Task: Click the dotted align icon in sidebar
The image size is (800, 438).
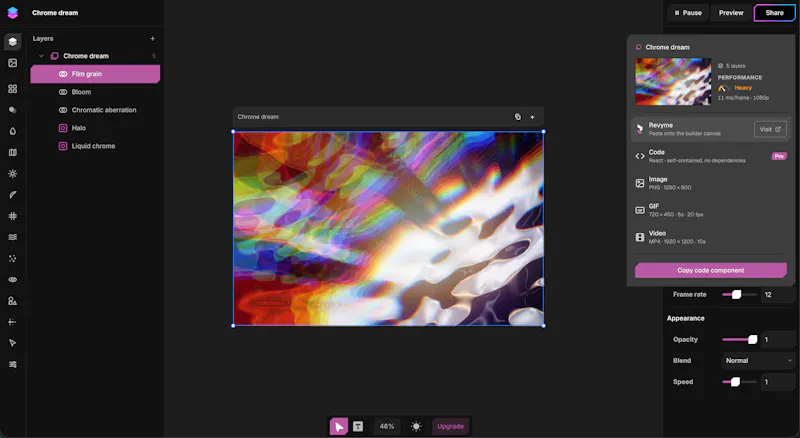Action: click(x=13, y=322)
